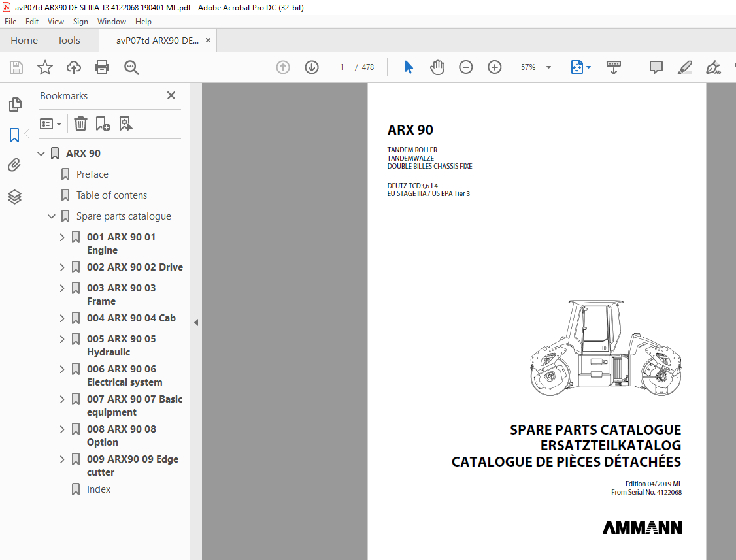Go to previous page arrow

point(283,67)
